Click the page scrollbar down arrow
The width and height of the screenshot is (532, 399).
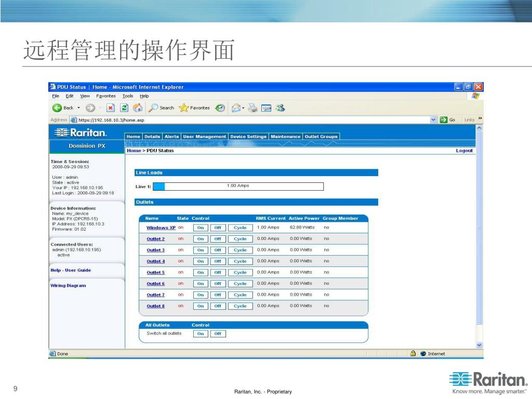click(x=480, y=345)
